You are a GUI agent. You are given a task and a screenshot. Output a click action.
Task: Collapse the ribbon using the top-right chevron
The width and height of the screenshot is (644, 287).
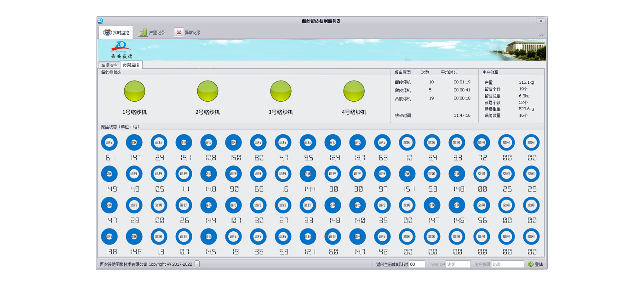(541, 34)
